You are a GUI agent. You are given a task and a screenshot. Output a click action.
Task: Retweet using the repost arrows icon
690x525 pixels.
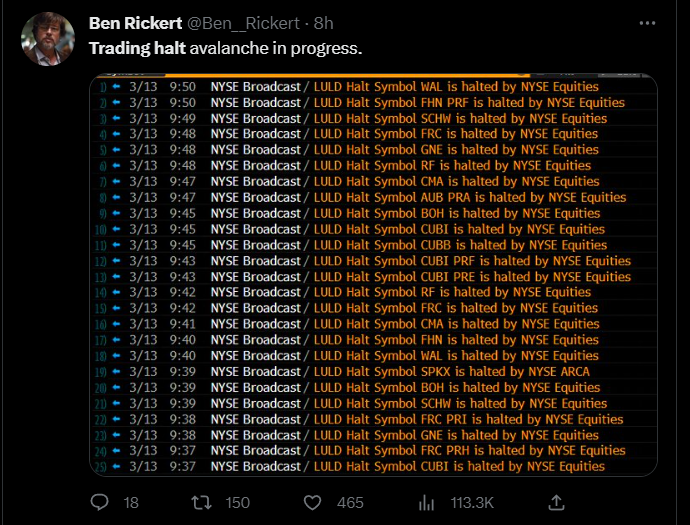(x=202, y=502)
